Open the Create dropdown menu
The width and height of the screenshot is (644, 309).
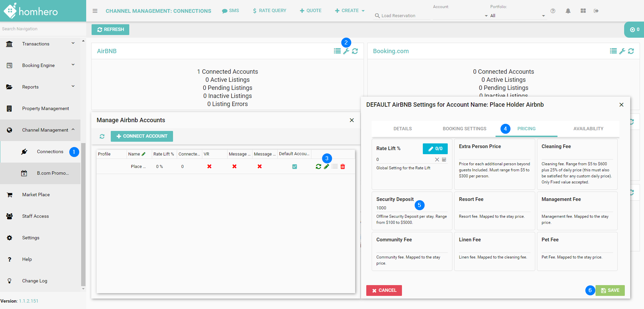point(350,11)
